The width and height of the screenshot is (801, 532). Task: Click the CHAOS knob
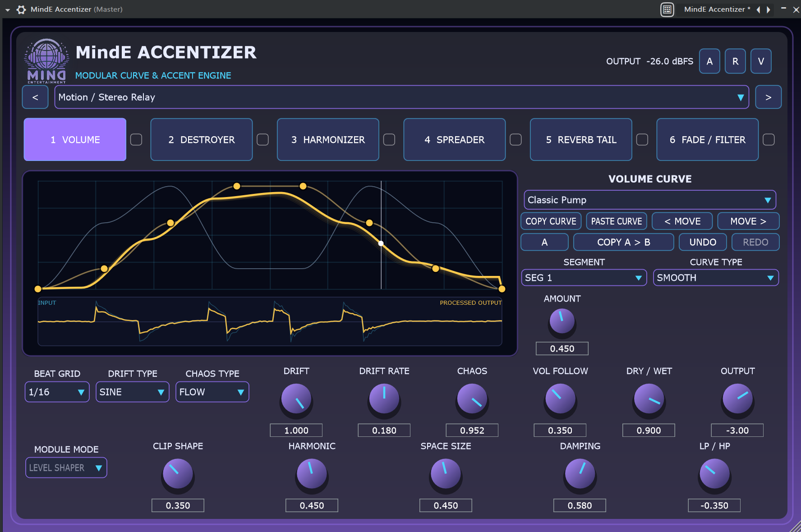pos(472,399)
